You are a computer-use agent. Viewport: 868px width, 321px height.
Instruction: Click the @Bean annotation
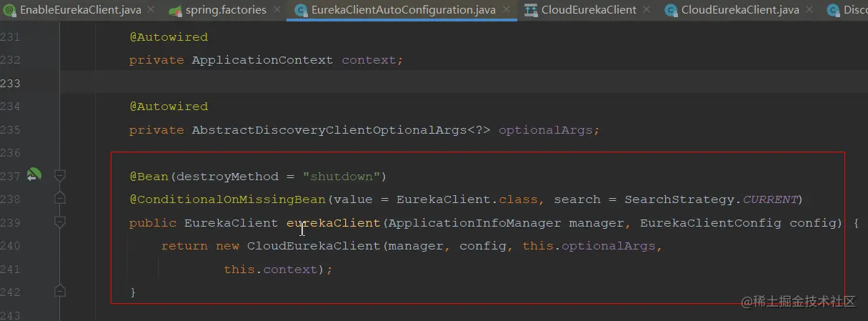coord(149,176)
